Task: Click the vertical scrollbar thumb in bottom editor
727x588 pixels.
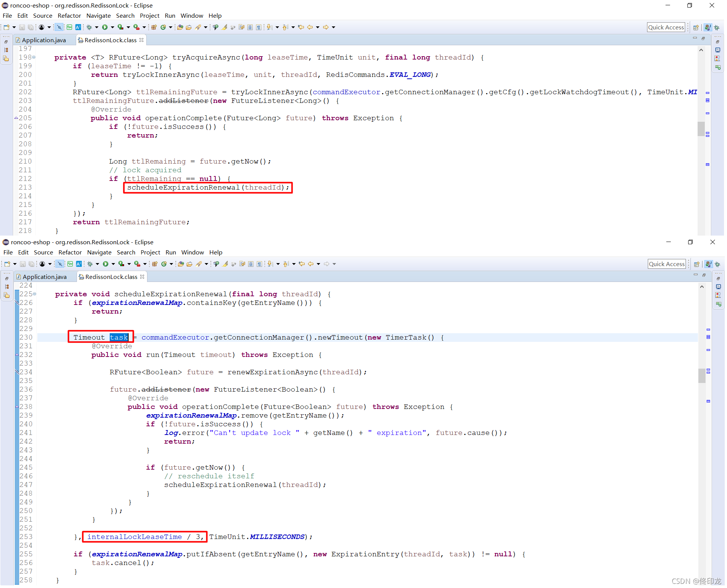Action: coord(702,375)
